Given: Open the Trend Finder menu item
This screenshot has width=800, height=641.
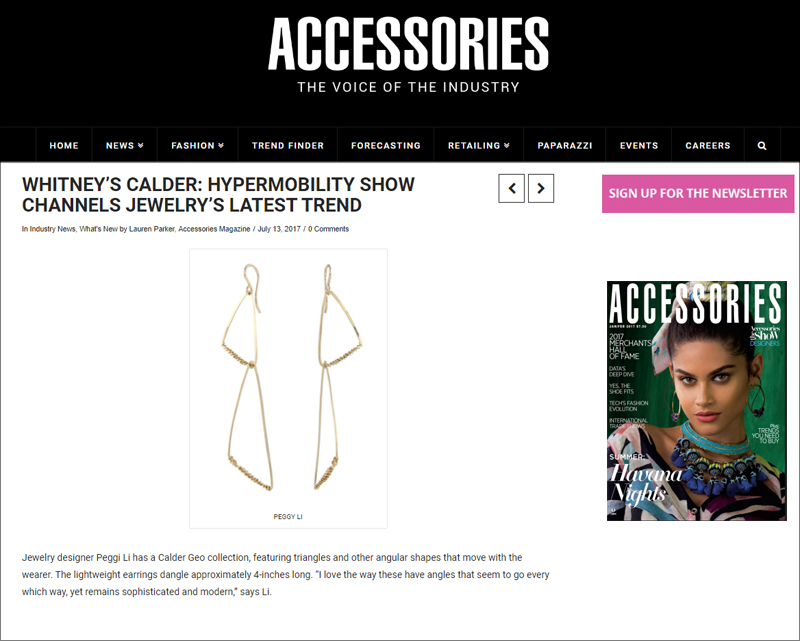Looking at the screenshot, I should click(x=288, y=145).
